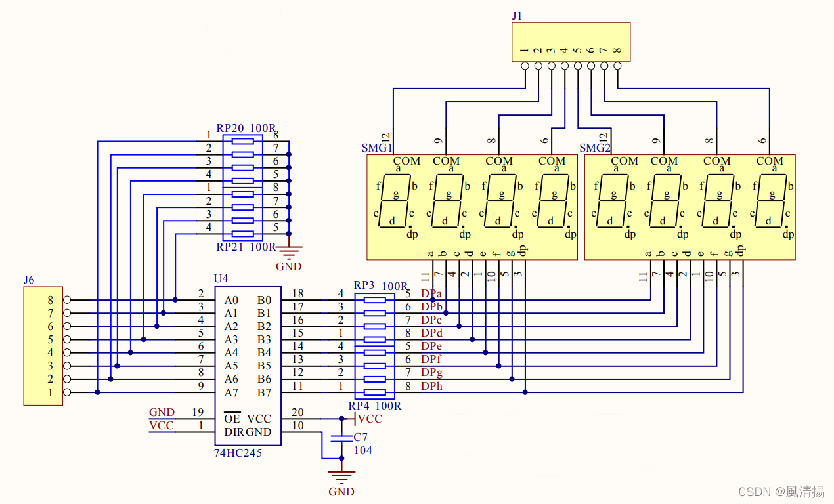Click the J1 connector body rectangle
The image size is (834, 504).
click(x=571, y=42)
